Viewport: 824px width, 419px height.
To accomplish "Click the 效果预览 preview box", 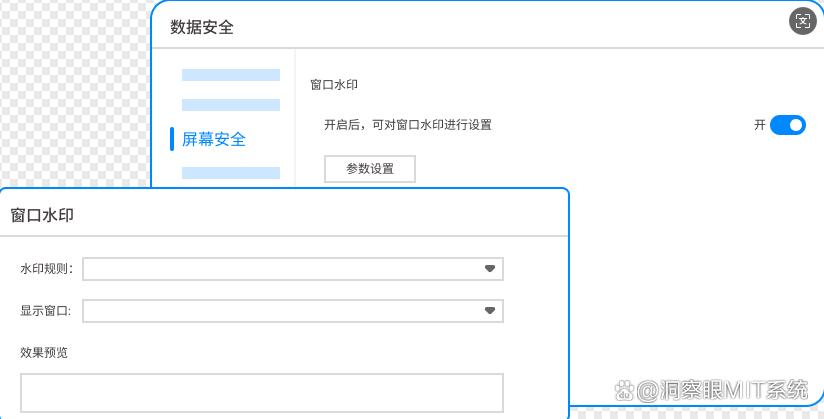I will tap(261, 393).
